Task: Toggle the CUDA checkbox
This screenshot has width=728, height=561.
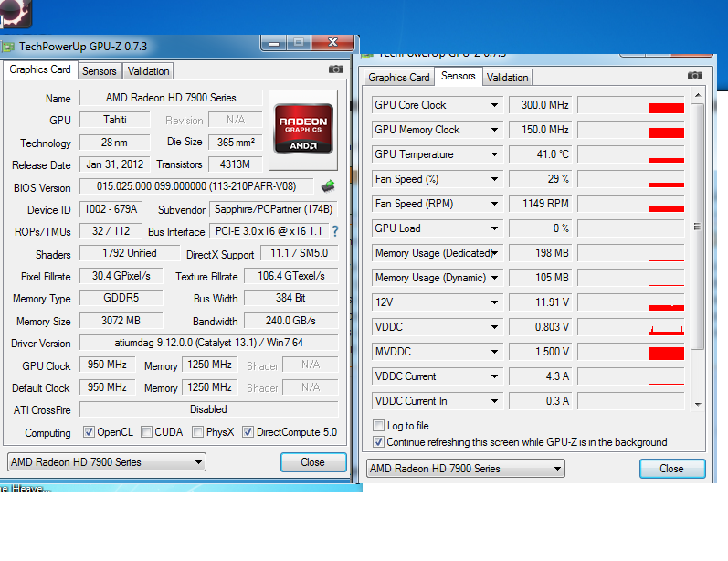Action: [146, 432]
